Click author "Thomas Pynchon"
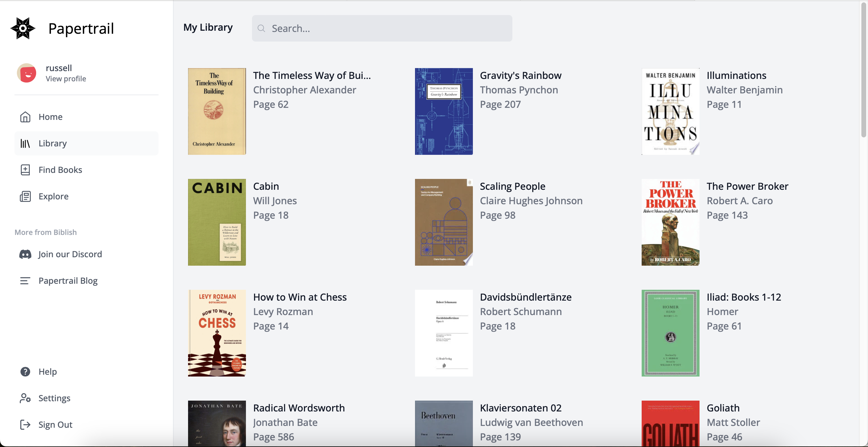The height and width of the screenshot is (447, 868). point(519,90)
